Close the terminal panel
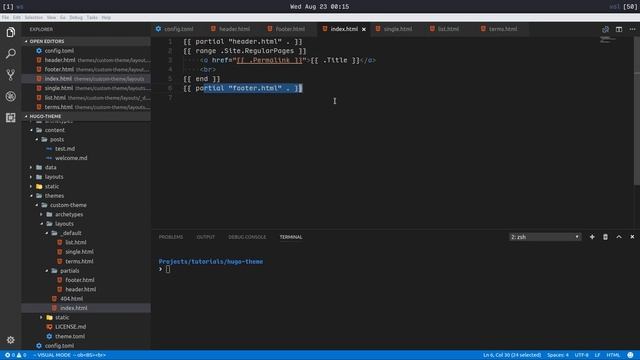The image size is (640, 360). 632,237
